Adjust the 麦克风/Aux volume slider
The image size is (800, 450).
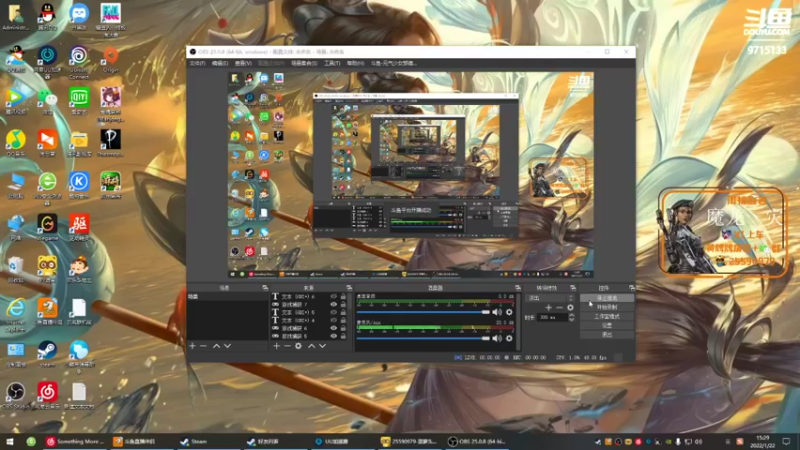[423, 338]
